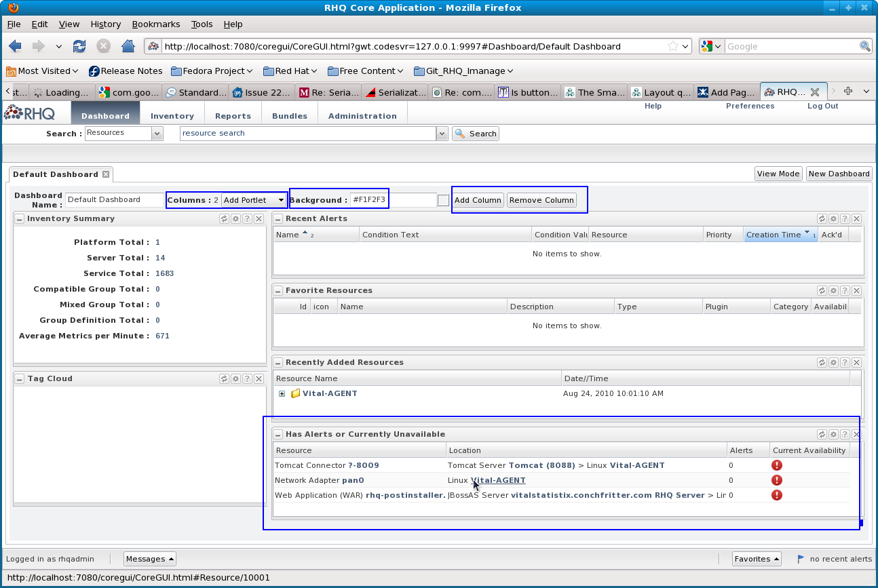The image size is (878, 588).
Task: Go to Firefox home page icon
Action: point(128,46)
